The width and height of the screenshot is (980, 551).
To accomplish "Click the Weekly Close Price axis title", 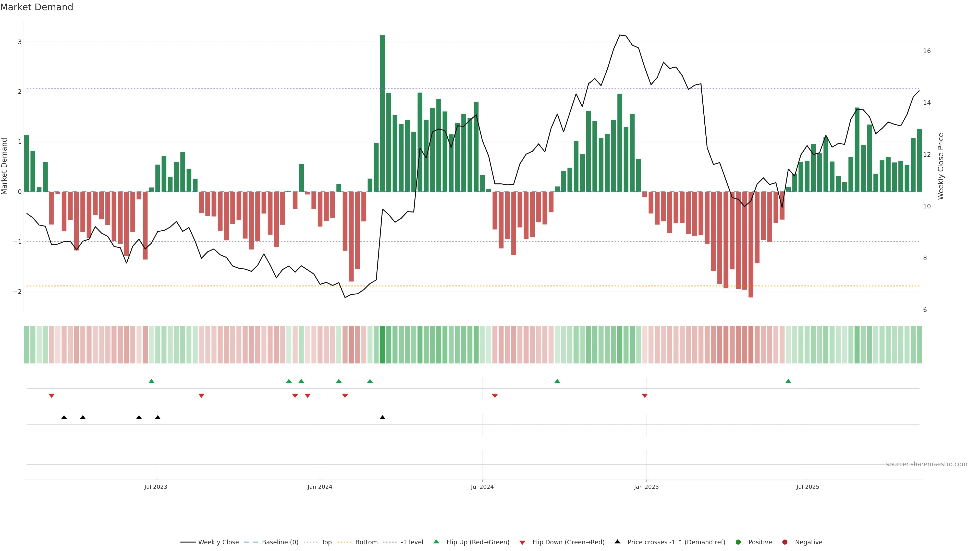I will [941, 166].
